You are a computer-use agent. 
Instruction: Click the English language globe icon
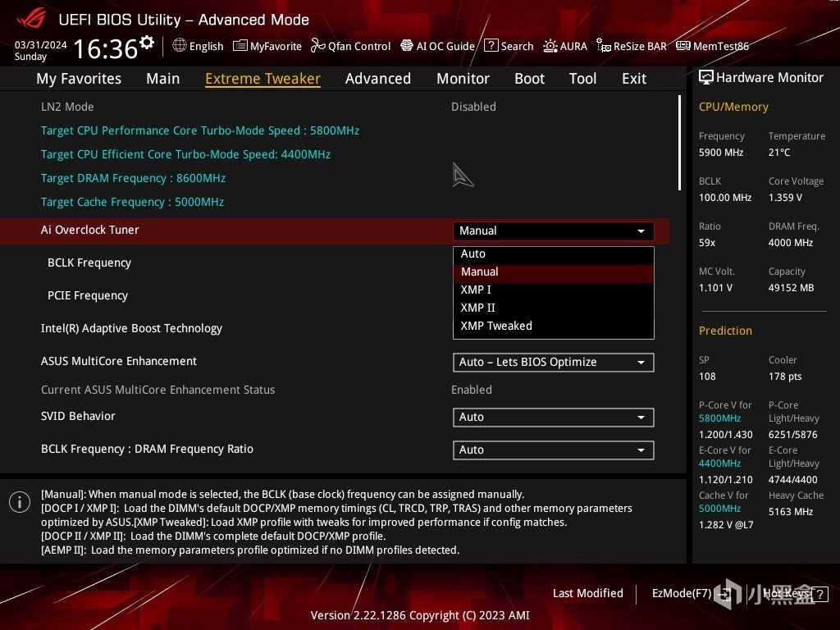pos(180,46)
